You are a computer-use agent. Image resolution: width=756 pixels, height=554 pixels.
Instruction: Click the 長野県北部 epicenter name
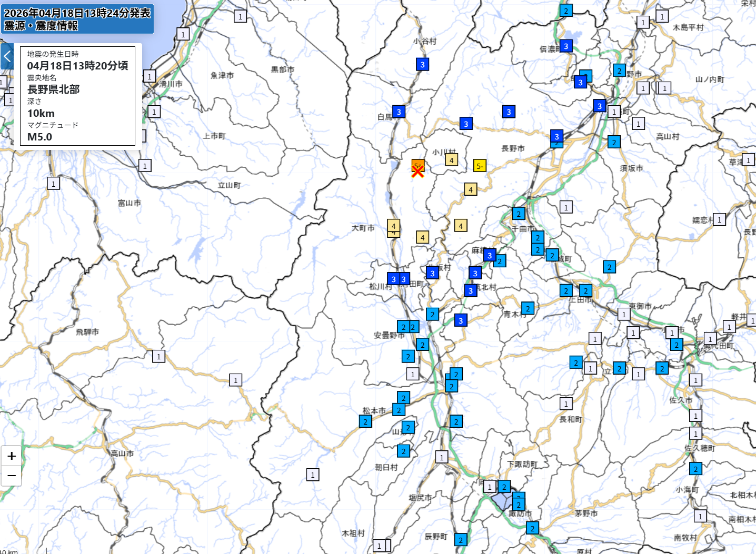[x=54, y=89]
